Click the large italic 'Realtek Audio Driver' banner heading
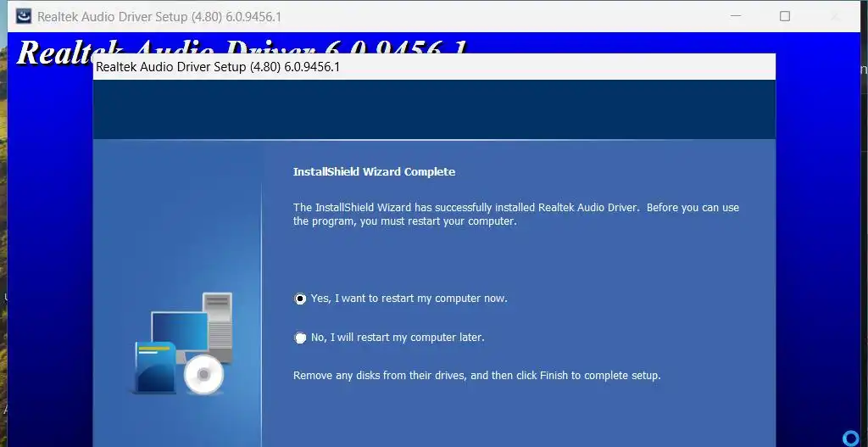The image size is (868, 447). point(242,52)
